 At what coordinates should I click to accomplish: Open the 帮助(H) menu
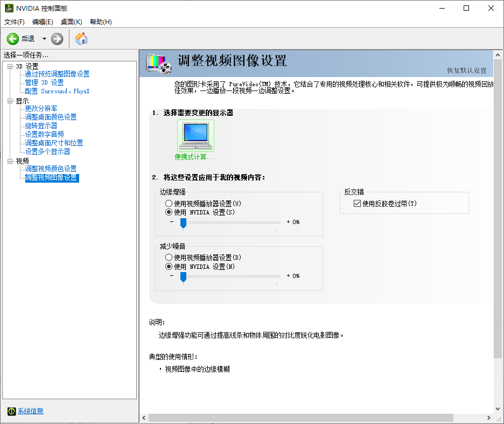pos(101,22)
